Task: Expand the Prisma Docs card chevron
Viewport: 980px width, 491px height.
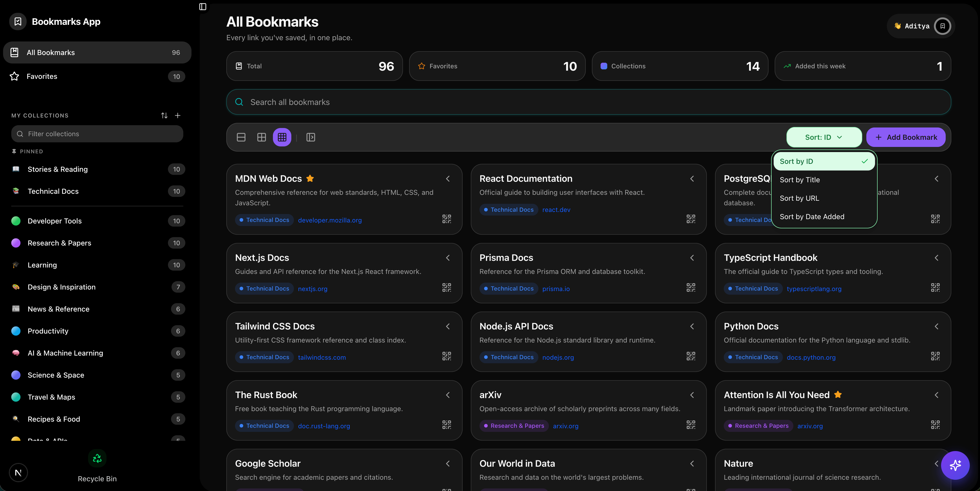Action: [692, 258]
